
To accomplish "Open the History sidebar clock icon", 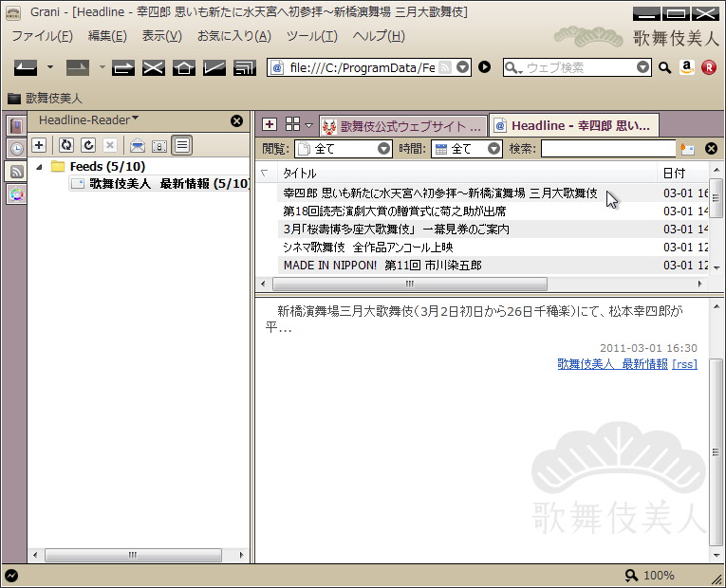I will click(16, 149).
